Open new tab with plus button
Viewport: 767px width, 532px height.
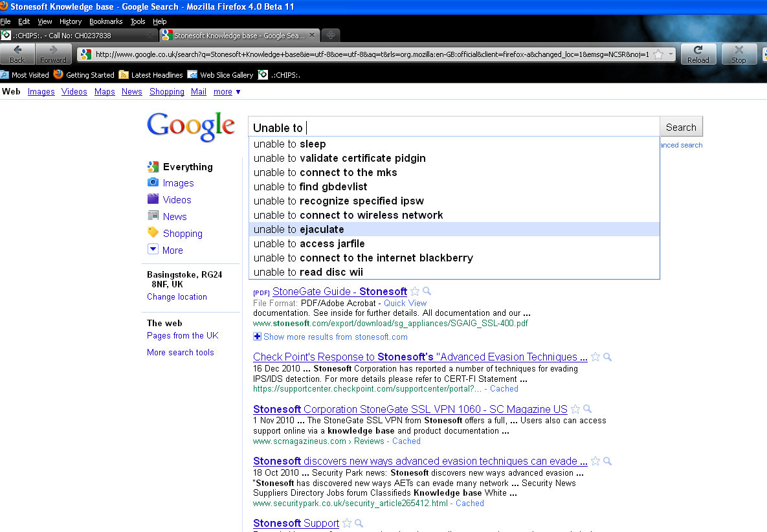pos(331,35)
